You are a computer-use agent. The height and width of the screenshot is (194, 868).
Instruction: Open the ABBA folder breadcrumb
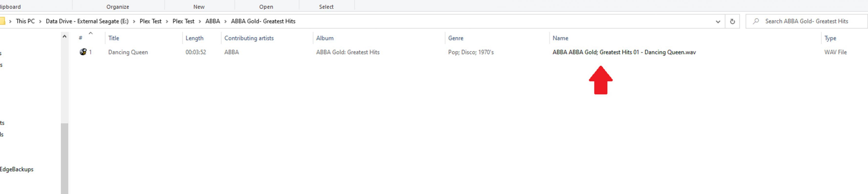[x=212, y=21]
